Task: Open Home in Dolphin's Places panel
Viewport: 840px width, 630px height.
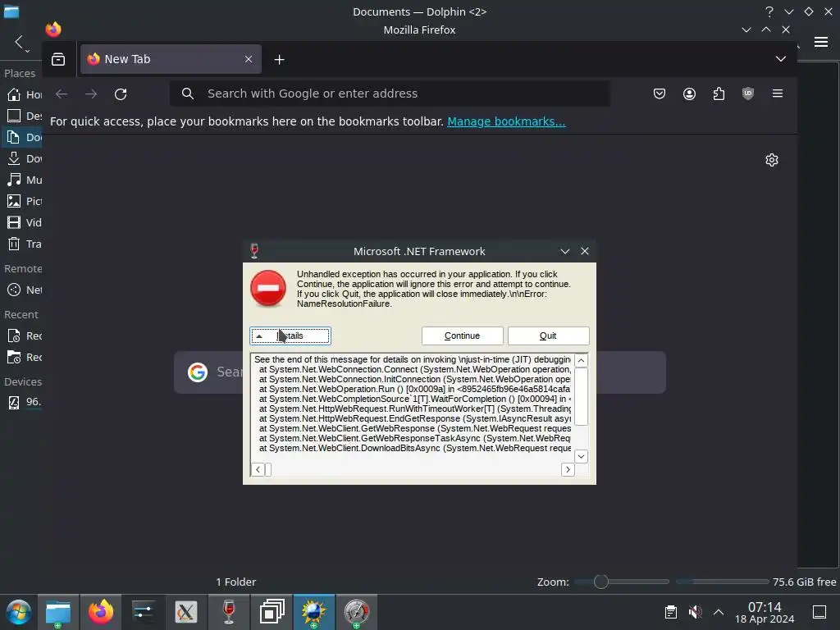Action: 24,95
